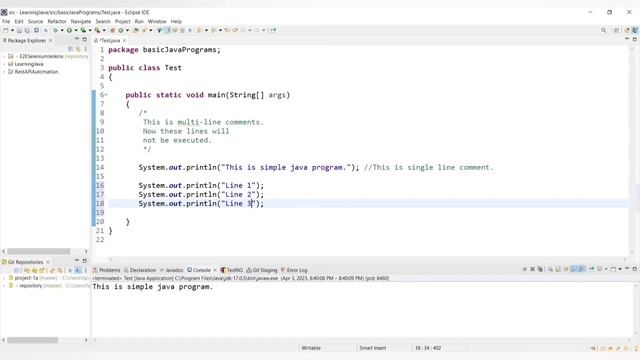Toggle Link with Editor in Package Explorer
This screenshot has height=360, width=640.
point(78,49)
